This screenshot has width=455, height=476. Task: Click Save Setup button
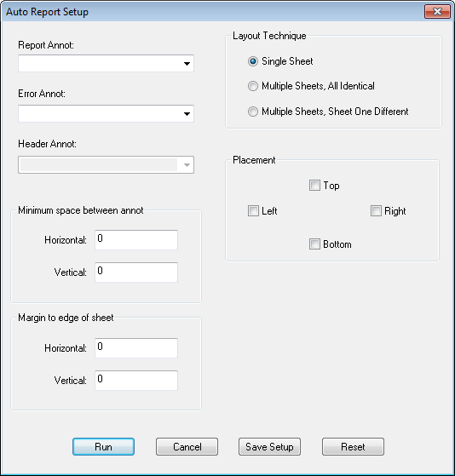(270, 446)
